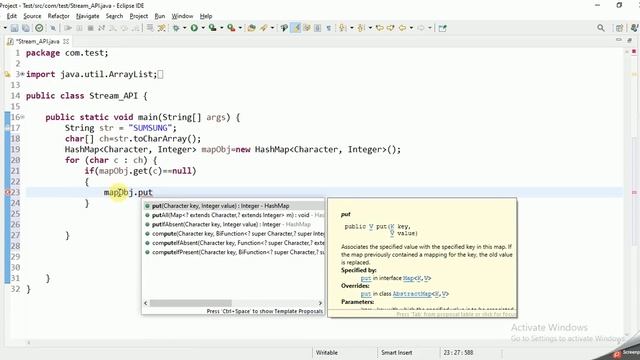Click the Debug bug icon
This screenshot has height=360, width=640.
[176, 28]
